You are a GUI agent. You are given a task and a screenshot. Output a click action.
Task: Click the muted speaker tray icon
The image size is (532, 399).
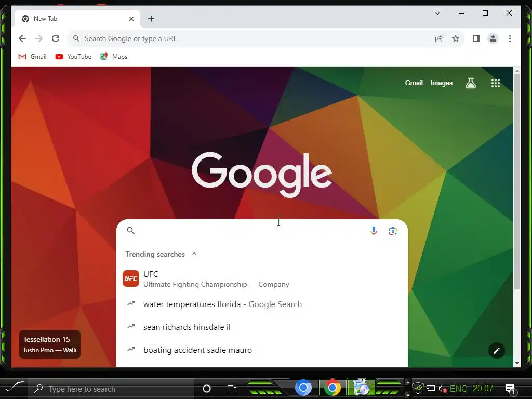(x=443, y=389)
